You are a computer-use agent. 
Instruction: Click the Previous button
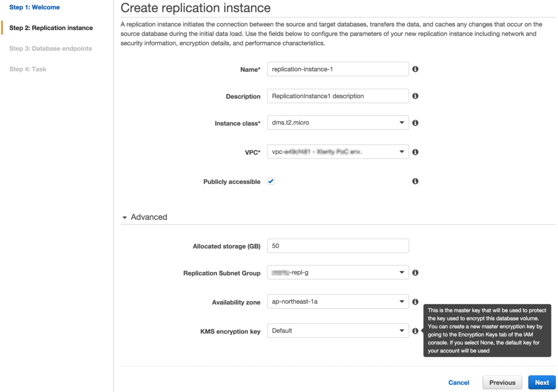pyautogui.click(x=502, y=382)
